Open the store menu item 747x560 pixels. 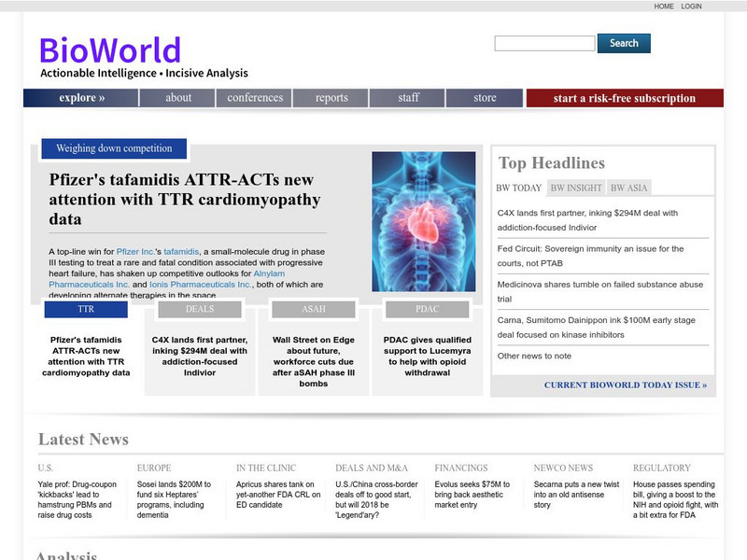pos(485,97)
